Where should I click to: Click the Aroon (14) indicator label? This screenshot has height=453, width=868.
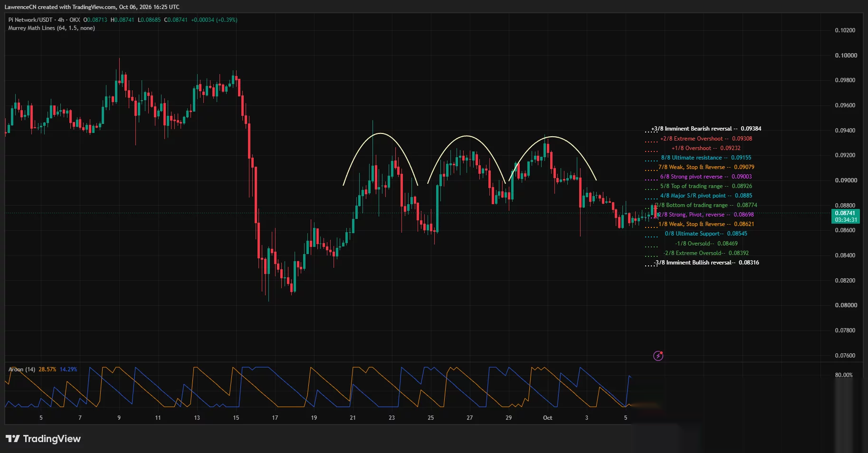[22, 369]
